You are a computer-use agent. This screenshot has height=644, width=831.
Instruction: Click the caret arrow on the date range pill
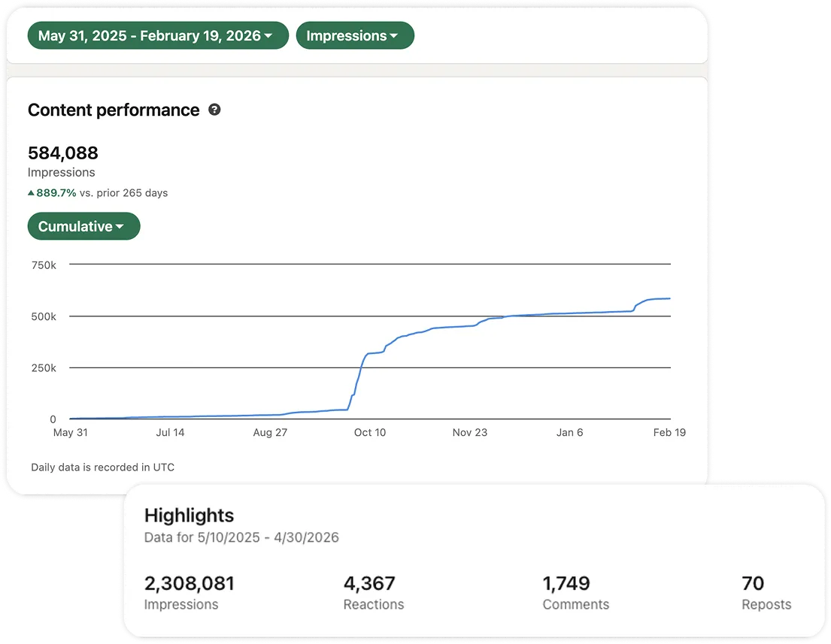click(268, 35)
